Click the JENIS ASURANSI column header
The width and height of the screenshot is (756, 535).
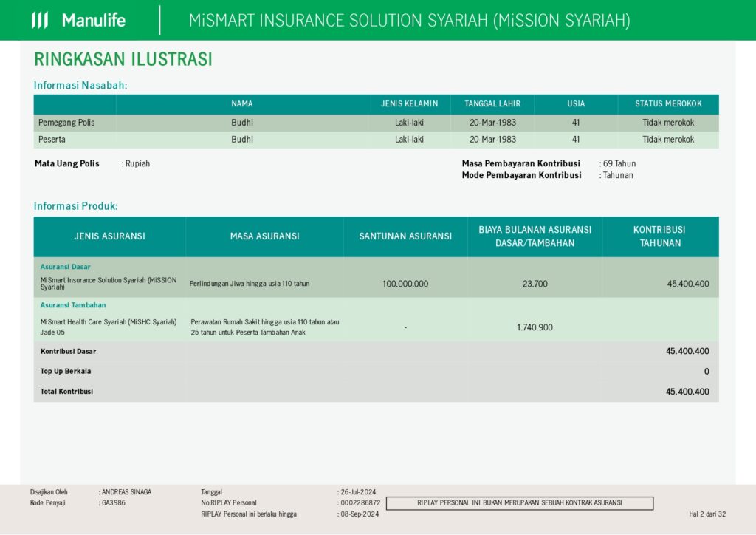[x=109, y=236]
